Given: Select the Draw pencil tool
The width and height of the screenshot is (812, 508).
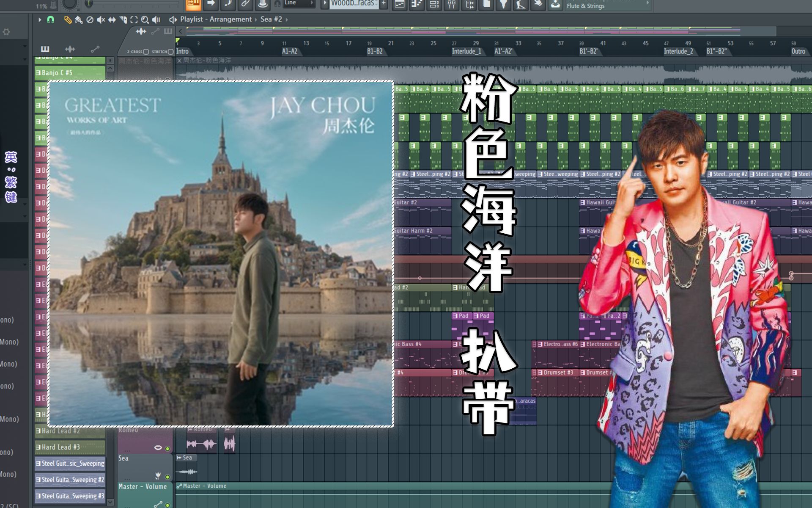Looking at the screenshot, I should [67, 19].
